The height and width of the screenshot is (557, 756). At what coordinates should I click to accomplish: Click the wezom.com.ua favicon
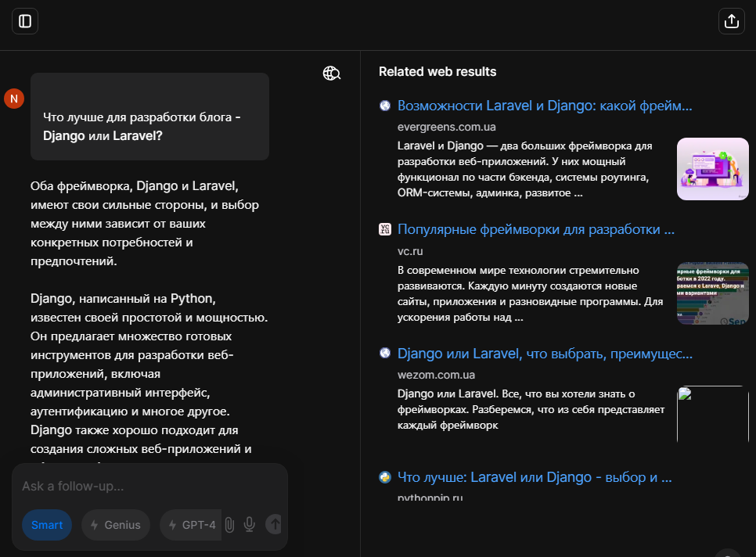pyautogui.click(x=385, y=353)
